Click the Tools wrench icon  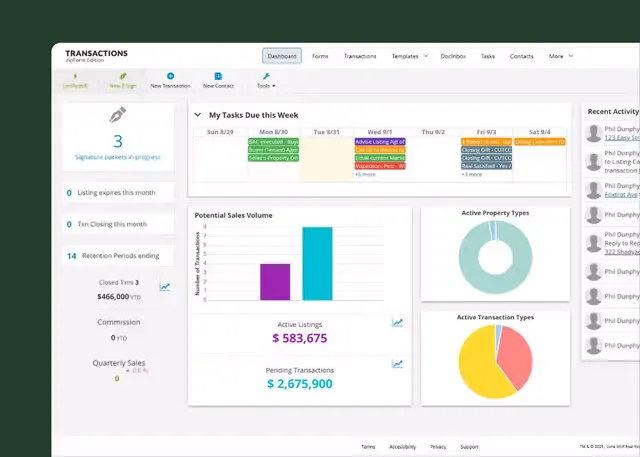tap(266, 76)
